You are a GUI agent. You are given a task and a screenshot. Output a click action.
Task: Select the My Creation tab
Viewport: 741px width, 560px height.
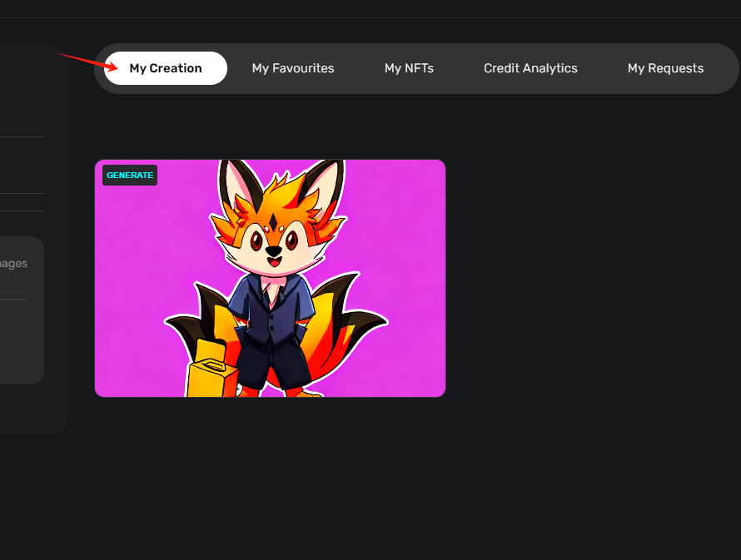point(166,68)
